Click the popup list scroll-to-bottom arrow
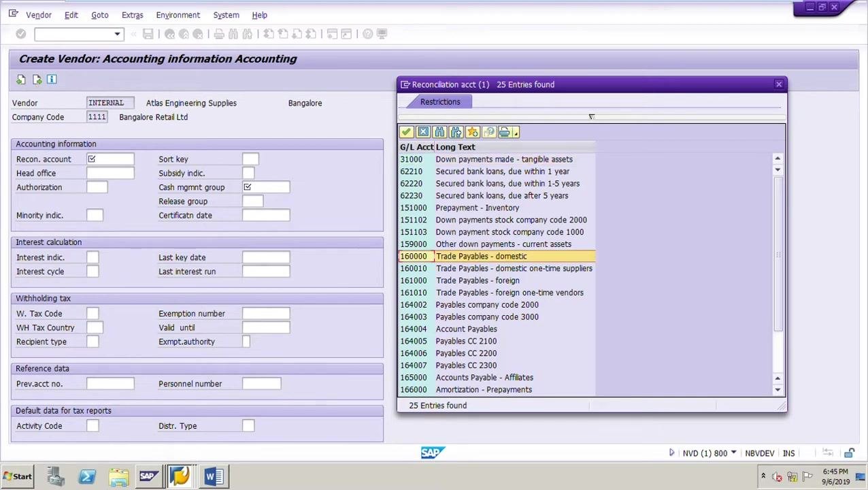 coord(778,390)
